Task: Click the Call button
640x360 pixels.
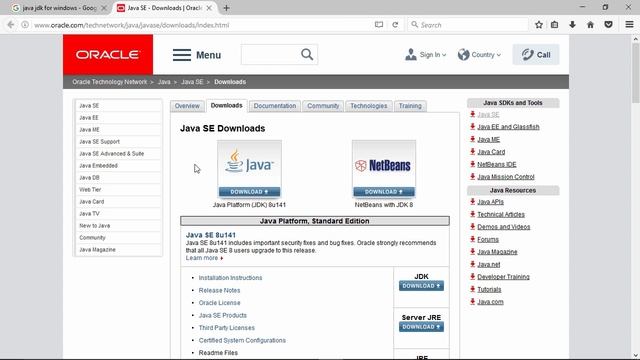Action: pos(536,55)
